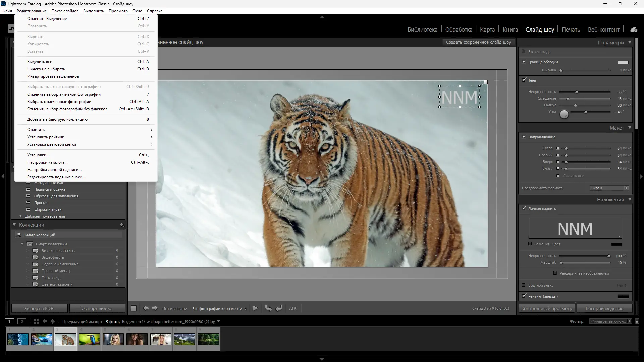
Task: Click rotate overlay clockwise arrow icon
Action: tap(279, 308)
